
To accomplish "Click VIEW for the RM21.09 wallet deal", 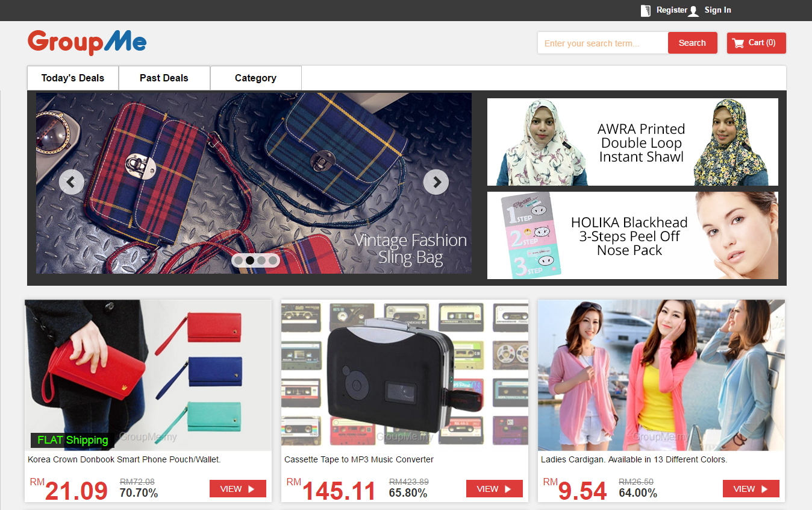I will [238, 489].
